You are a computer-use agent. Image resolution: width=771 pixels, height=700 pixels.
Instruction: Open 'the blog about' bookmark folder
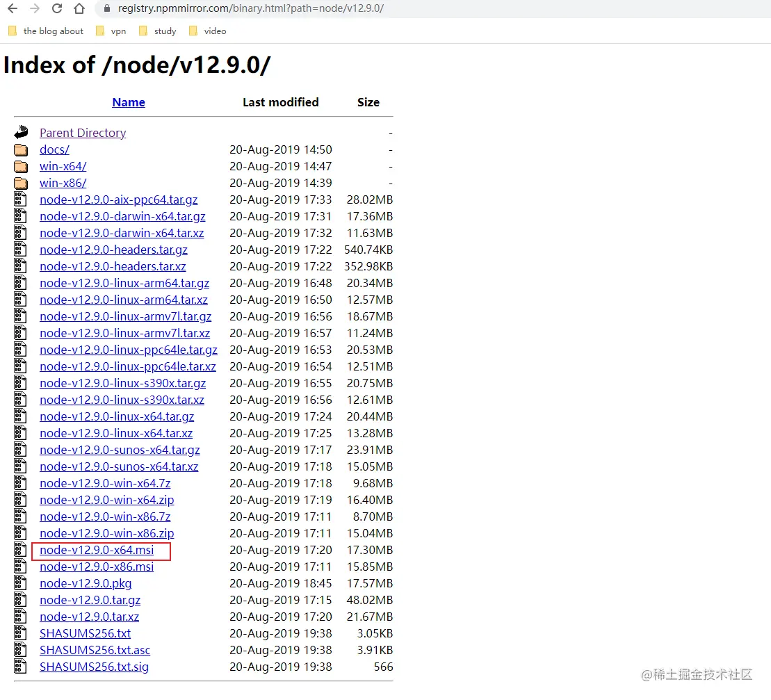(46, 31)
